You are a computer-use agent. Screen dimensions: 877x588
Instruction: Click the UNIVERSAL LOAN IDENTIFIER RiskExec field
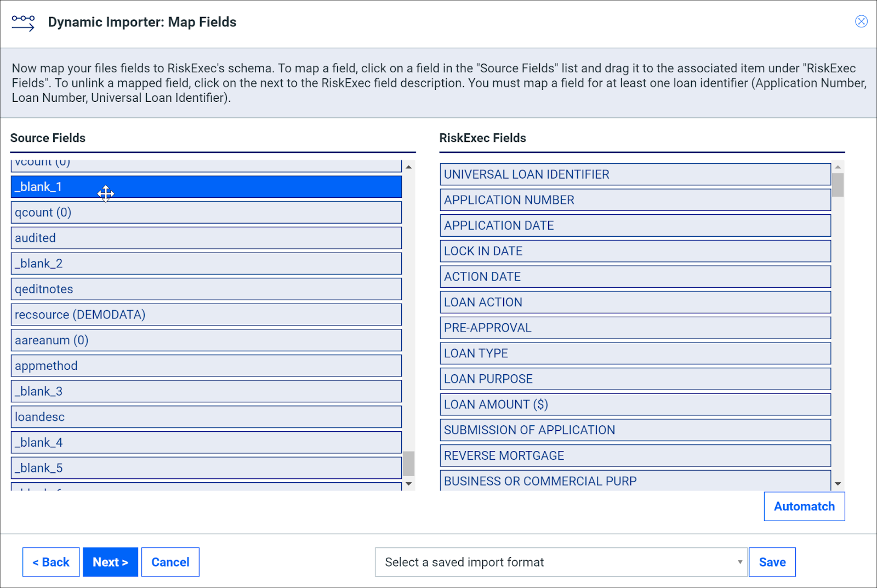(635, 174)
